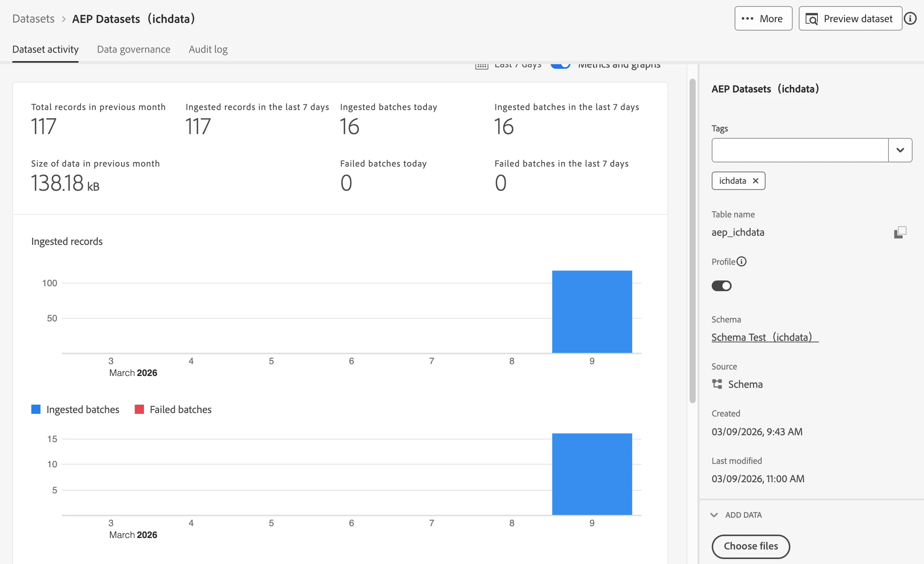Click the blue Ingested batches legend swatch
This screenshot has width=924, height=564.
coord(36,409)
